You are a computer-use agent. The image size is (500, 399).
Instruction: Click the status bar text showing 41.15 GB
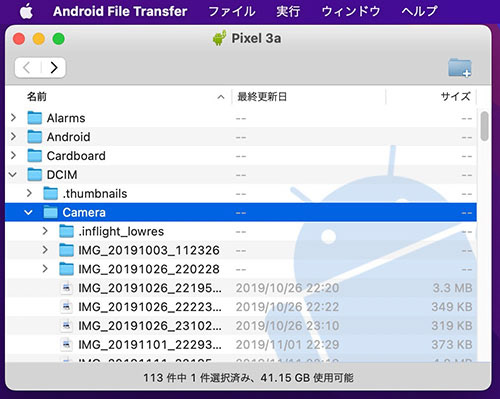248,378
